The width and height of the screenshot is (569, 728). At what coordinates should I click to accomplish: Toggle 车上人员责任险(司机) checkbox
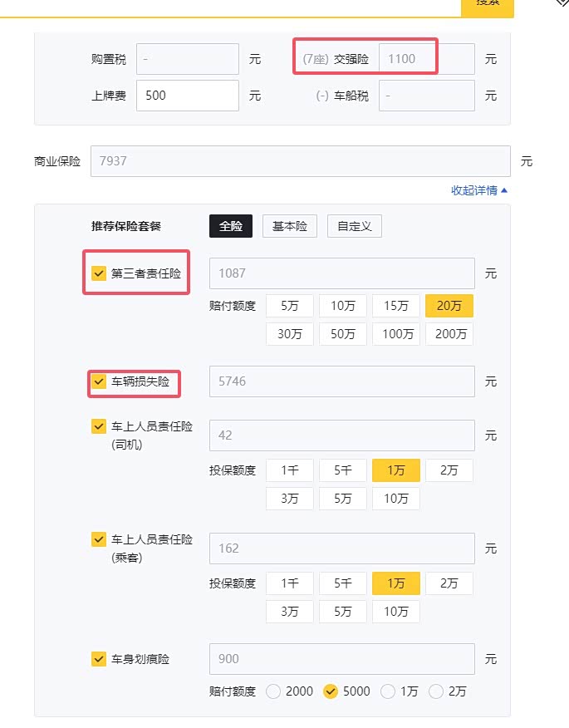coord(99,426)
